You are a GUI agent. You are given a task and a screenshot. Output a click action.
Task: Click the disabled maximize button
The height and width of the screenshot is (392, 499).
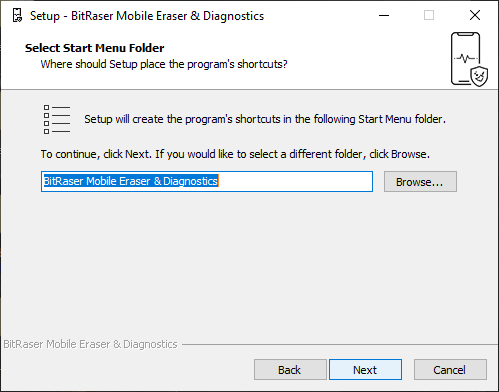(x=429, y=15)
